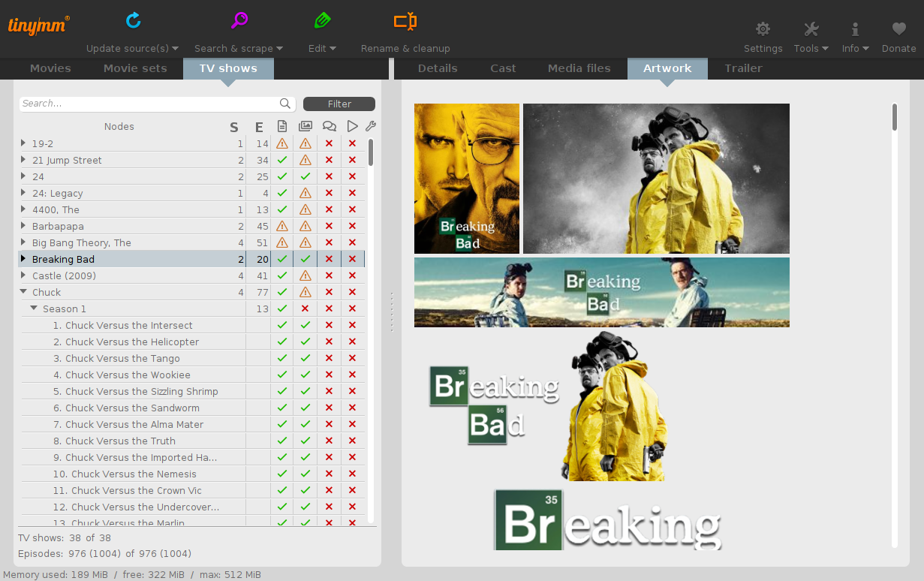Click the Update source(s) refresh icon
This screenshot has width=924, height=581.
click(134, 20)
